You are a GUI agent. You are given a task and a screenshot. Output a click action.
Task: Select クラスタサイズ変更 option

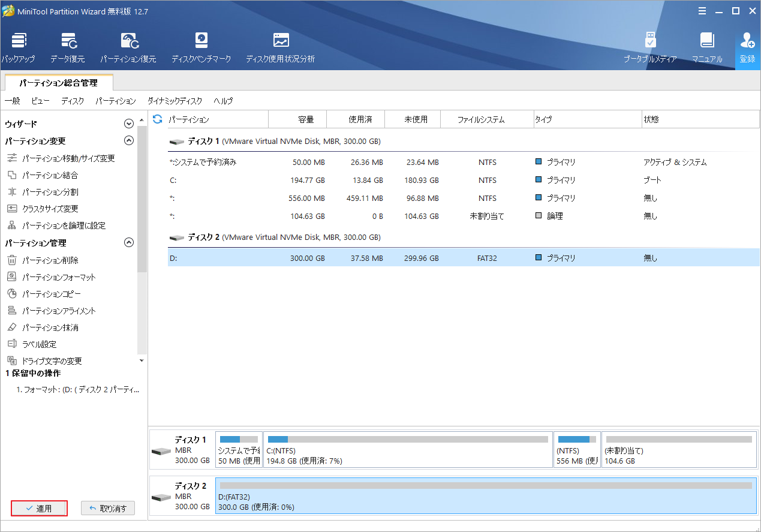[x=43, y=209]
